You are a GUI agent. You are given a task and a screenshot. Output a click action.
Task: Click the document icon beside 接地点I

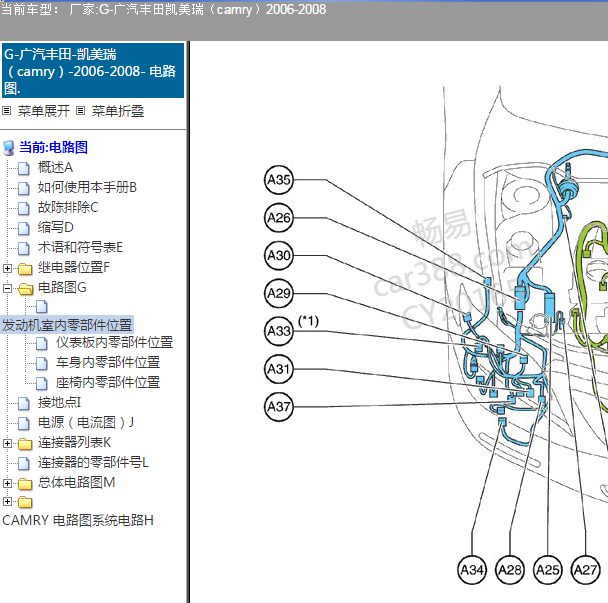pos(24,403)
